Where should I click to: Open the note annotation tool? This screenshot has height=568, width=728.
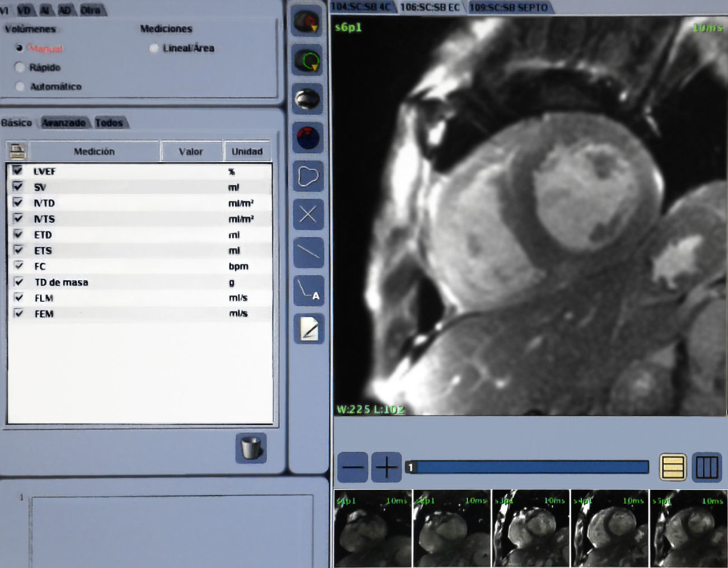tap(309, 329)
